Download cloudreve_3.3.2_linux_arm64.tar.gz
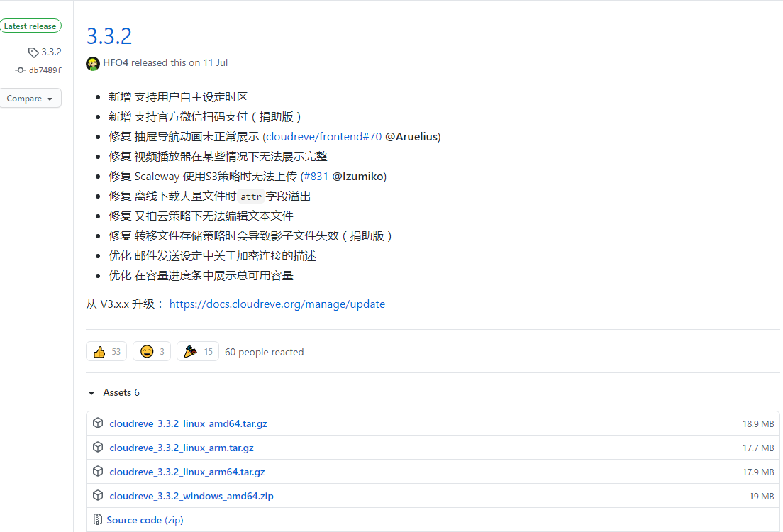Screen dimensions: 783x532 click(x=187, y=472)
